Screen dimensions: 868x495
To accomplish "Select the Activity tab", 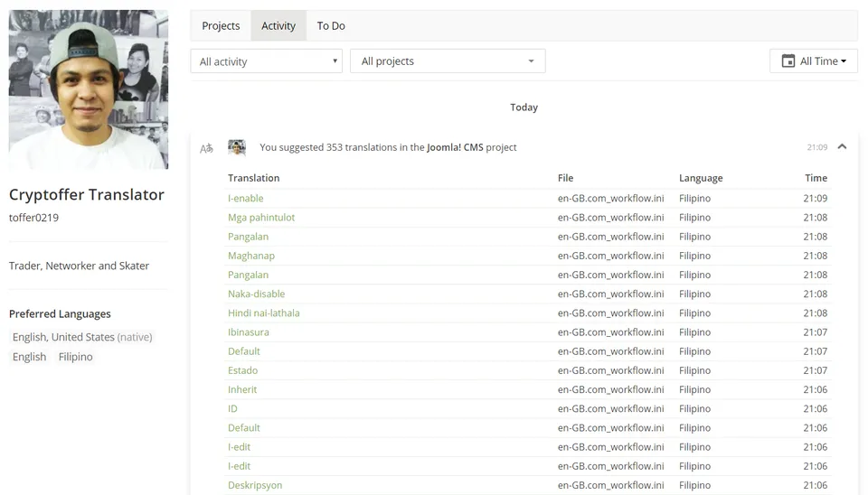I will [278, 25].
